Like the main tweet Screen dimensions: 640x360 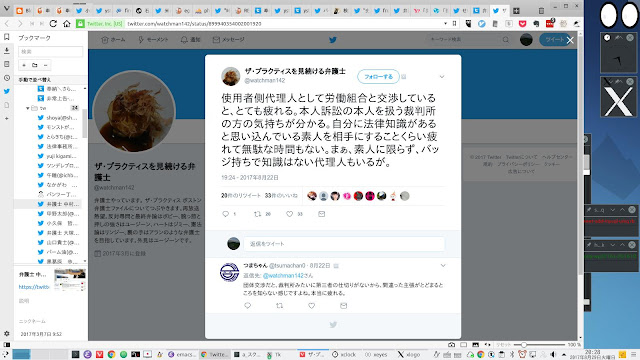point(289,214)
